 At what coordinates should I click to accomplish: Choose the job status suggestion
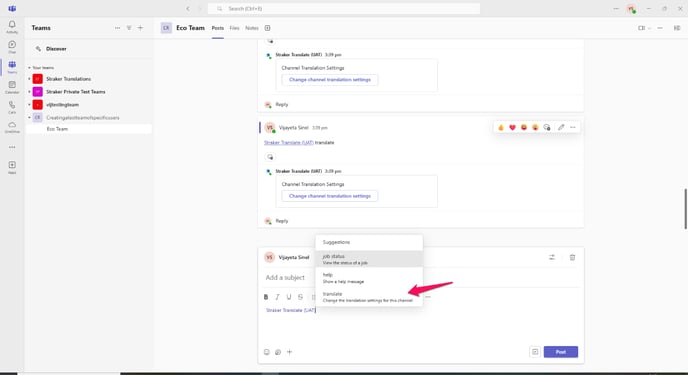tap(369, 259)
